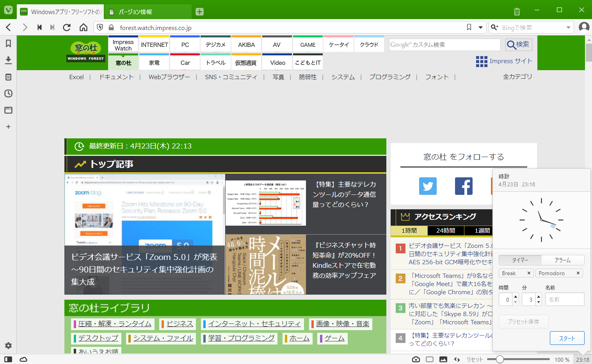Go back with the back arrow

point(8,27)
